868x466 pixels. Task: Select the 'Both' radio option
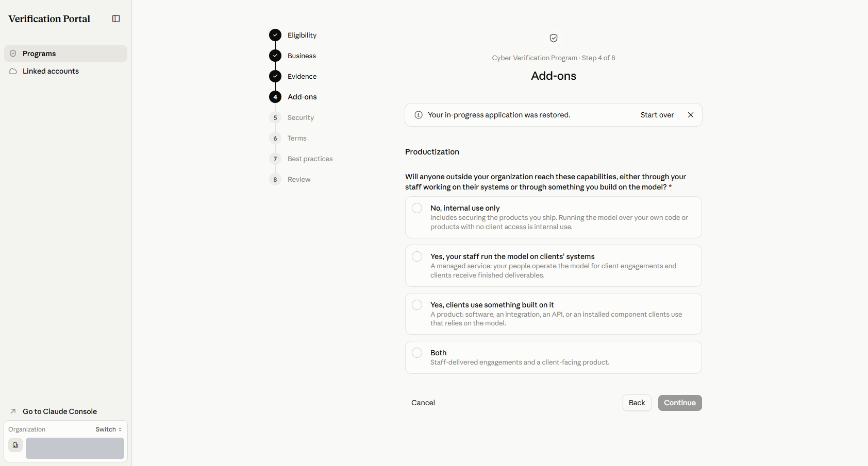[417, 353]
